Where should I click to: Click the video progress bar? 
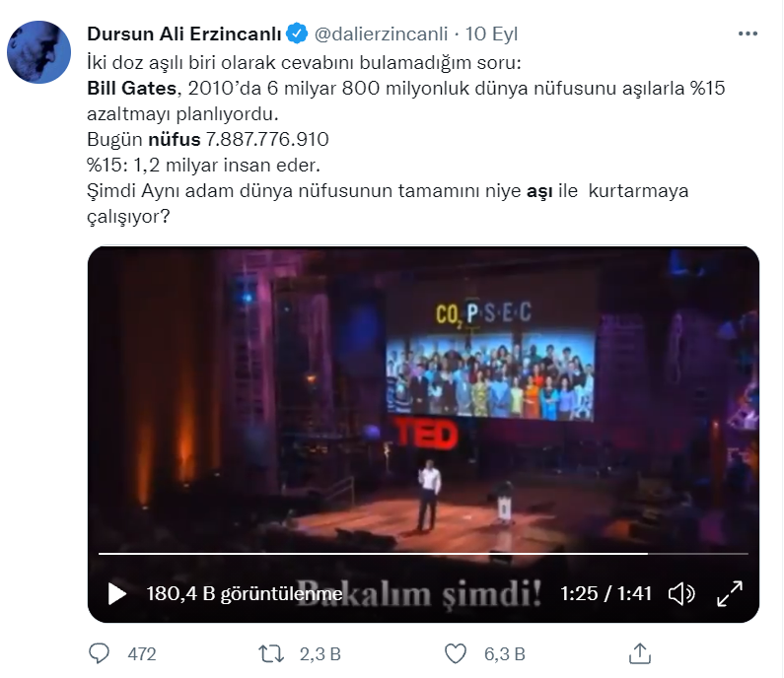(423, 554)
